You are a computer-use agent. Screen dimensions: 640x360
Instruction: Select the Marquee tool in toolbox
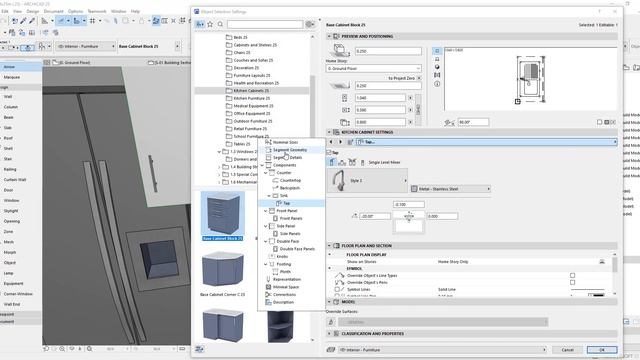[12, 77]
